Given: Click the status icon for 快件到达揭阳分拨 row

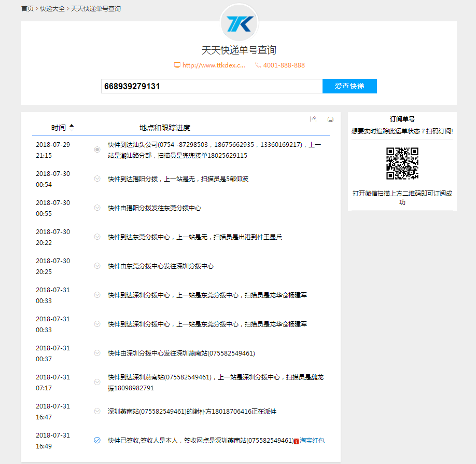Looking at the screenshot, I should click(x=97, y=179).
